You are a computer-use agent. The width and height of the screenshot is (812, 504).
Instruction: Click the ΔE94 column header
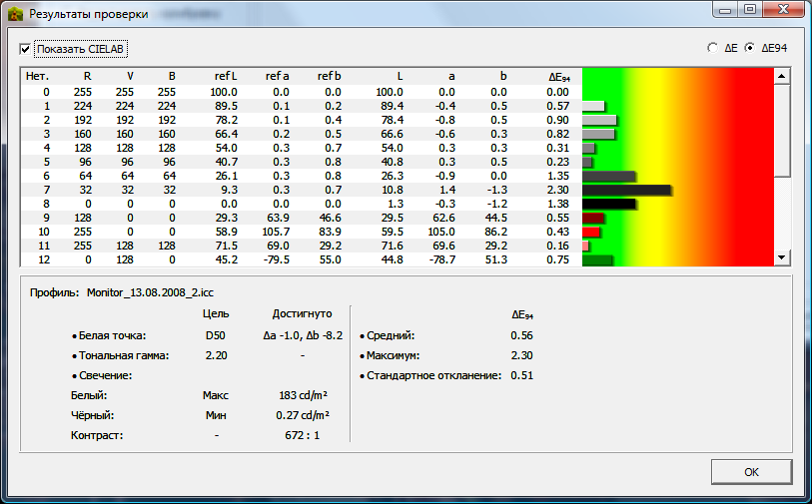[x=559, y=76]
